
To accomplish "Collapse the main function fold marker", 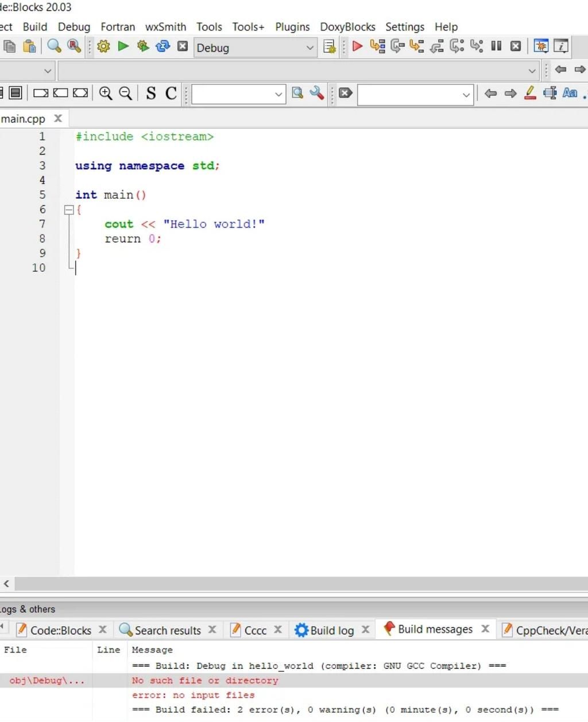I will coord(68,210).
